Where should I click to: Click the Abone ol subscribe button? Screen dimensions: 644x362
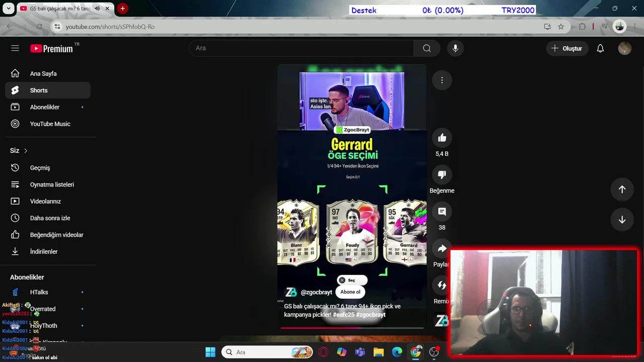click(x=350, y=292)
